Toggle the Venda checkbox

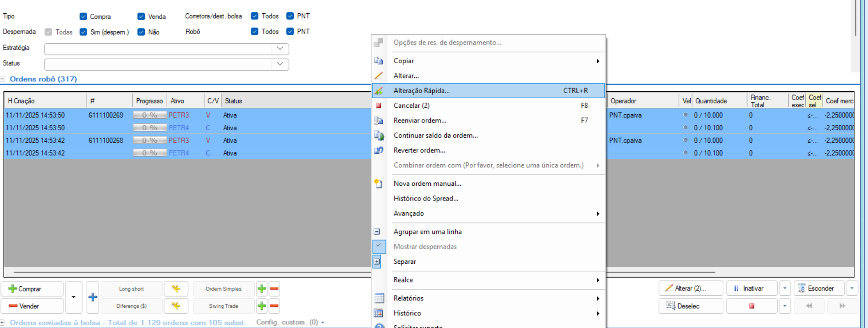click(141, 17)
